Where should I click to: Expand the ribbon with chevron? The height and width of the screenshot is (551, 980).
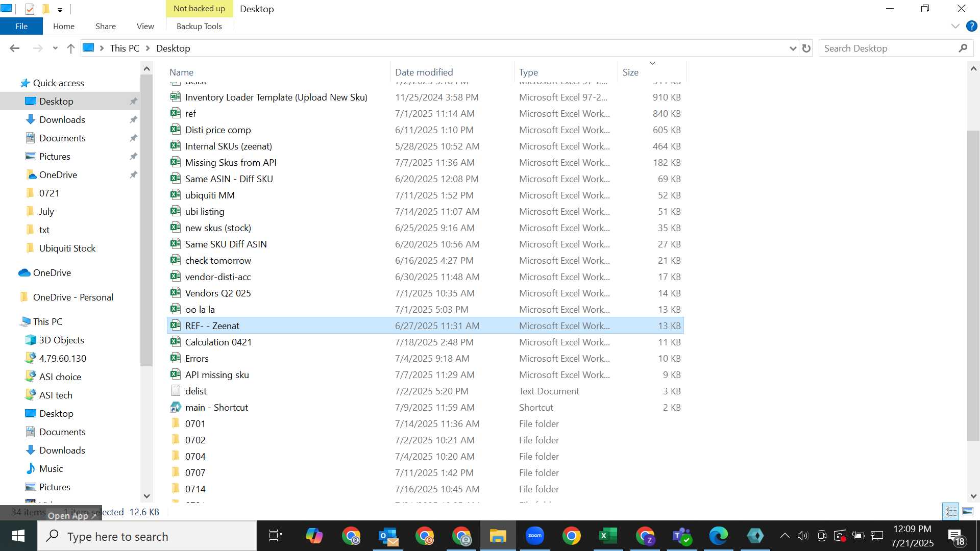pyautogui.click(x=955, y=26)
